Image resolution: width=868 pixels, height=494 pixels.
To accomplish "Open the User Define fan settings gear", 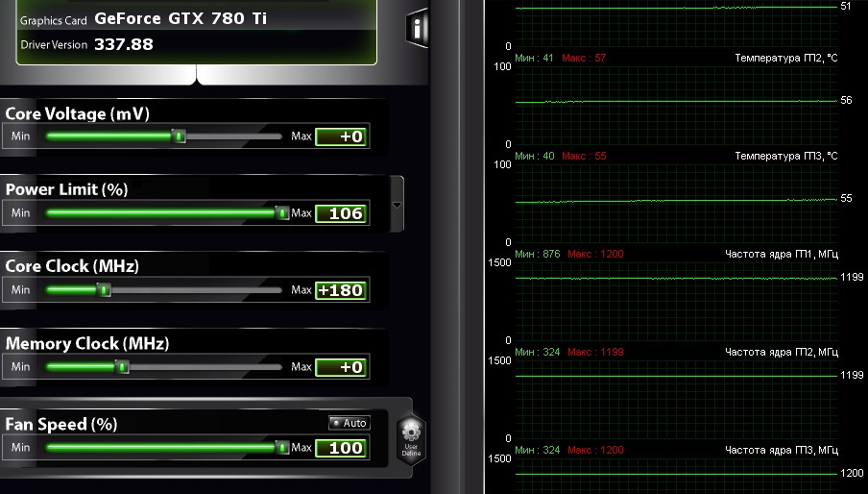I will tap(411, 440).
